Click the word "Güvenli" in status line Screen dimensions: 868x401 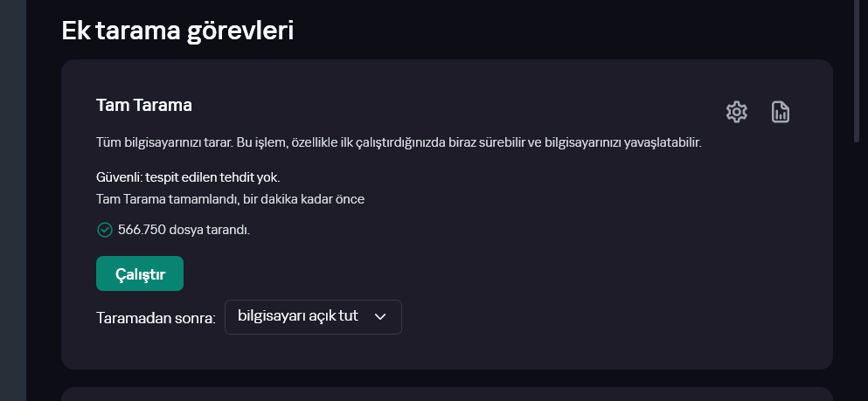(x=118, y=176)
